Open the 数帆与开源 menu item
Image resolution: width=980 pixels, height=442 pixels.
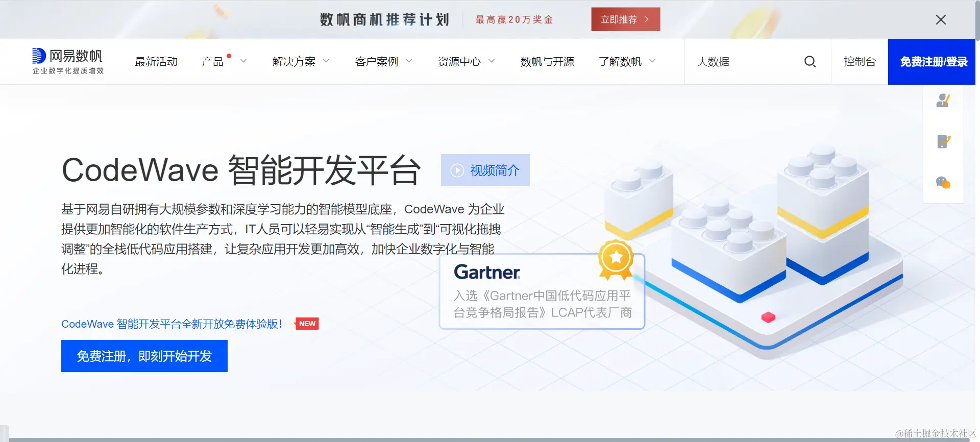coord(547,62)
